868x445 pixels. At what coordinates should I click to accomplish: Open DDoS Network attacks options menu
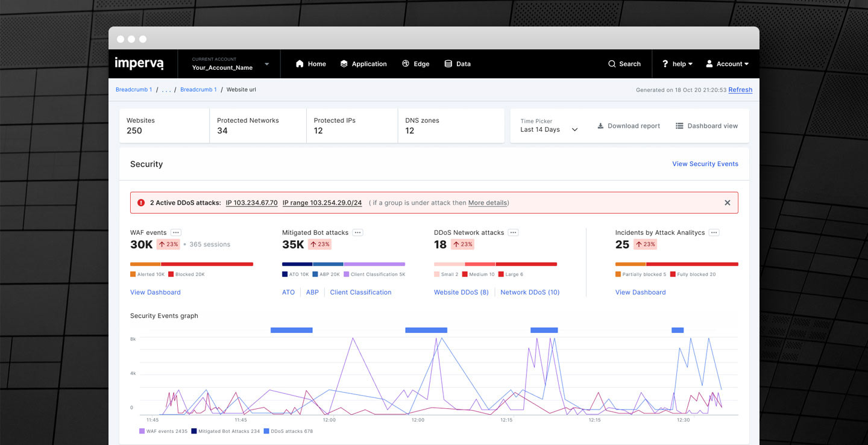(x=513, y=232)
